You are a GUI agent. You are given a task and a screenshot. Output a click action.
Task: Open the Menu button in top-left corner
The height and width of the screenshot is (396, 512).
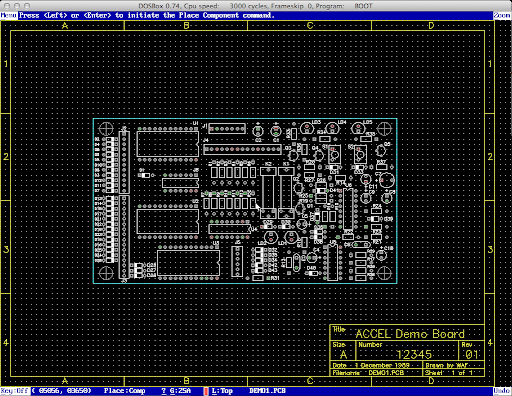(9, 15)
